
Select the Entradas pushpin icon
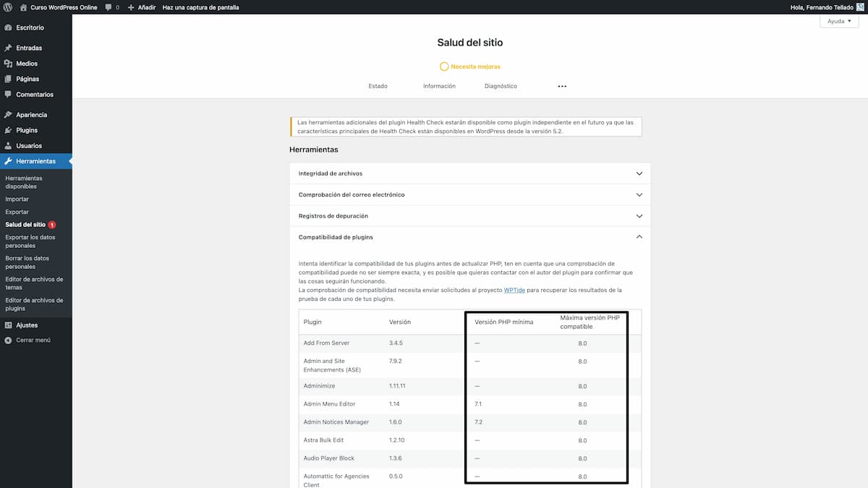pyautogui.click(x=9, y=47)
